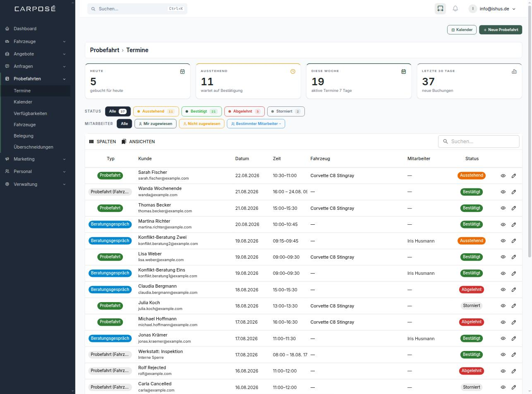The height and width of the screenshot is (394, 532).
Task: Edit Sarah Fischer's appointment with pencil icon
Action: [x=514, y=175]
